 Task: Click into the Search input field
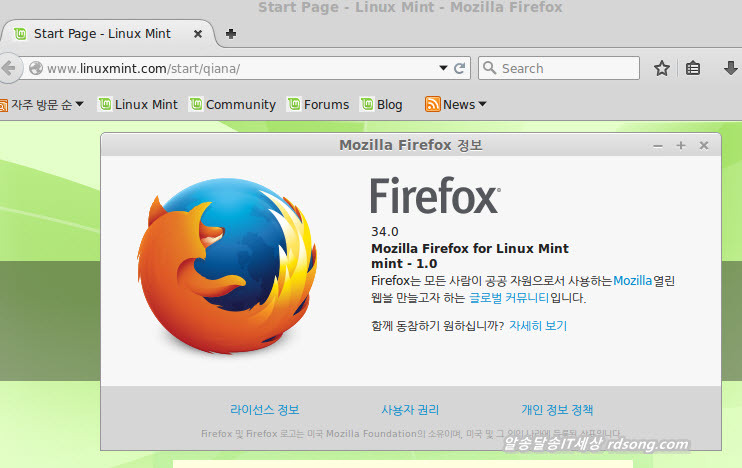click(x=566, y=68)
